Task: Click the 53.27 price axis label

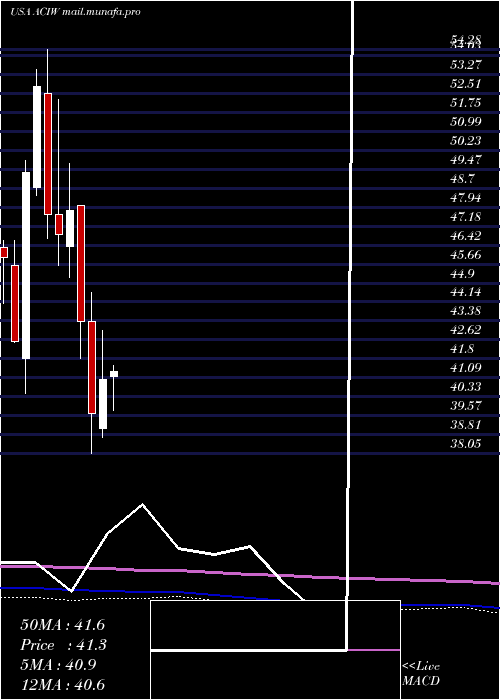Action: 466,65
